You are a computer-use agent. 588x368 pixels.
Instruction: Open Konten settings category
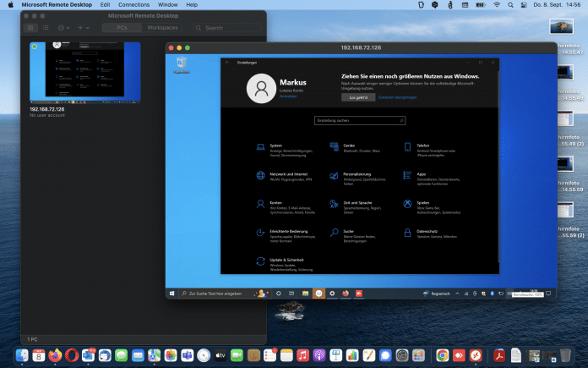coord(286,207)
